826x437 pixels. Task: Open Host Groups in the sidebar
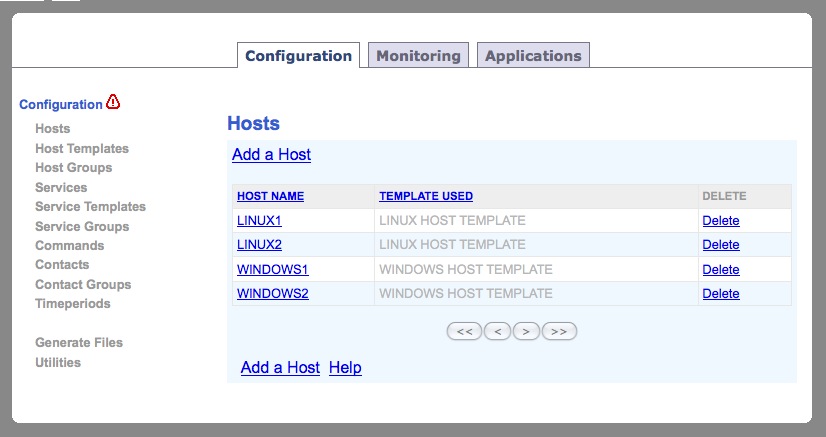point(74,167)
